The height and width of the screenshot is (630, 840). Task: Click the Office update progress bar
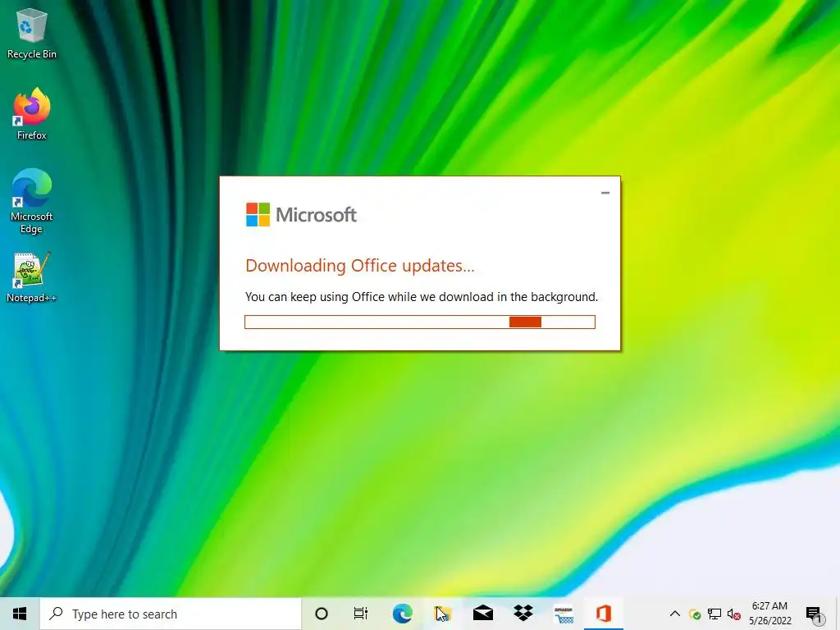[x=420, y=322]
